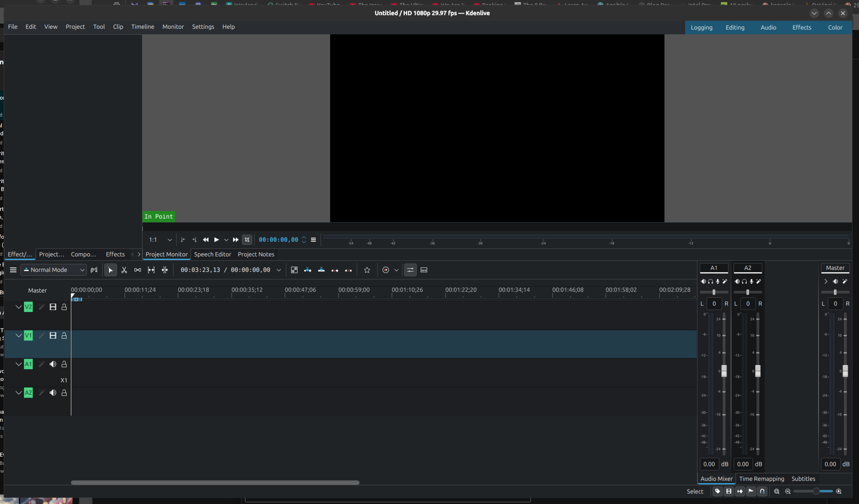Click the monitor crop/zone icon

coord(247,240)
